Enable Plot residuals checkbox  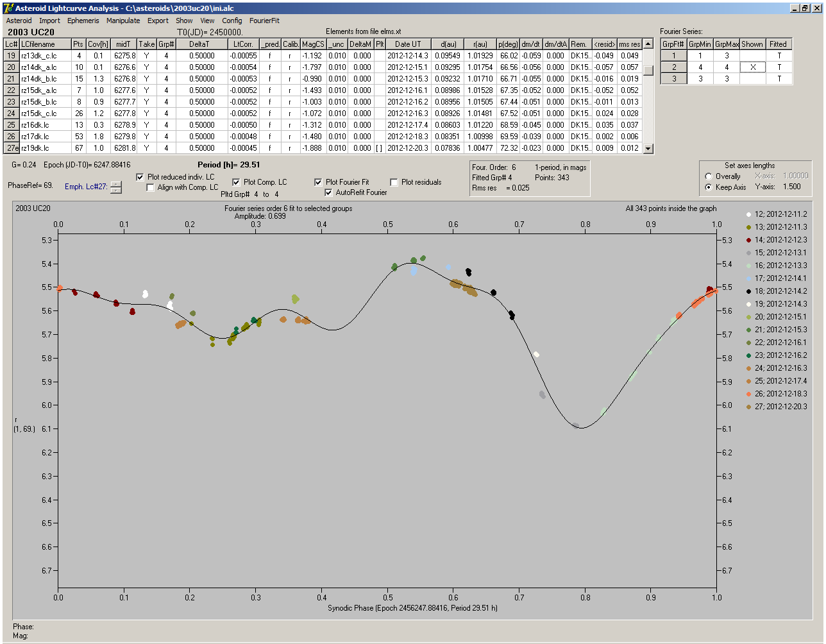394,182
